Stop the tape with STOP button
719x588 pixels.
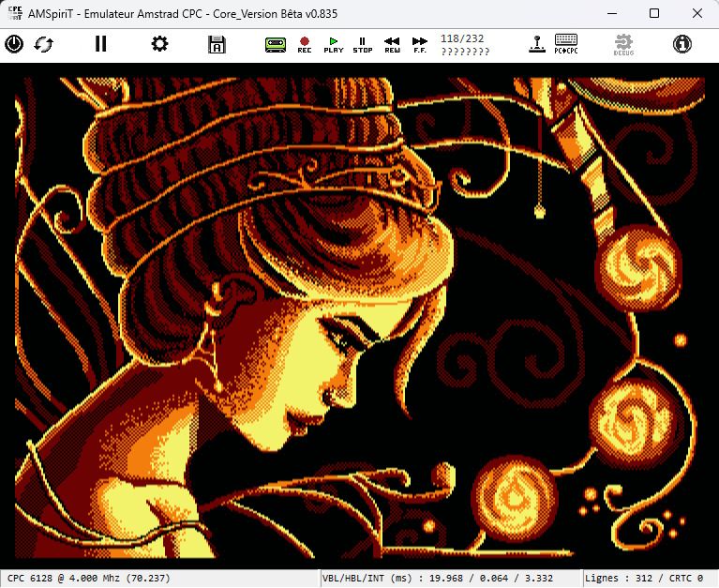pos(362,45)
